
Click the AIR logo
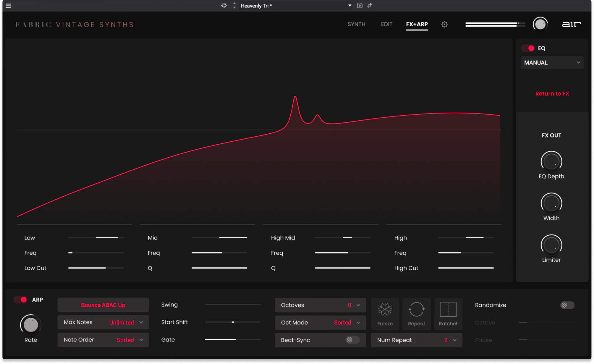coord(571,25)
